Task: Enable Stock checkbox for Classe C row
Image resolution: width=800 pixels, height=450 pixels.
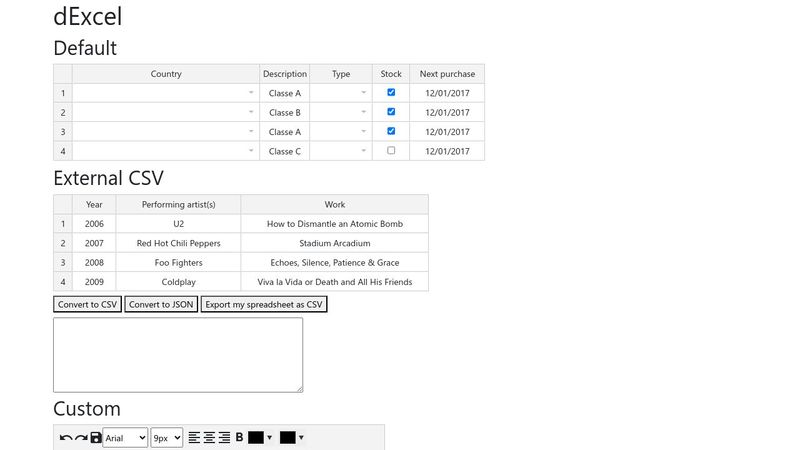Action: [x=391, y=151]
